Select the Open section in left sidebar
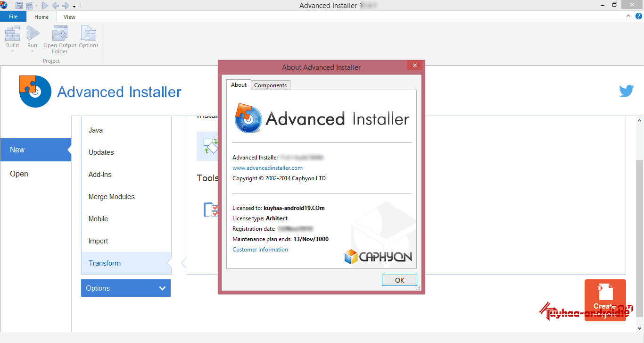 pos(35,174)
